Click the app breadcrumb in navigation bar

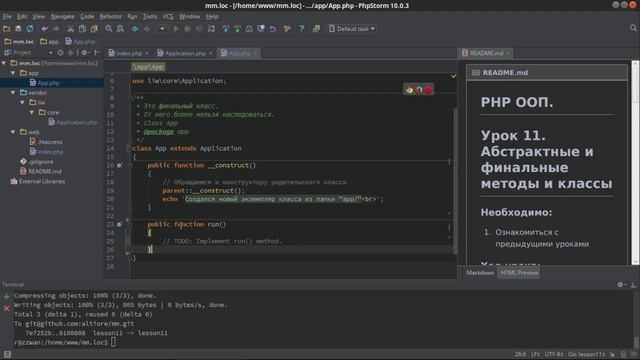coord(49,42)
